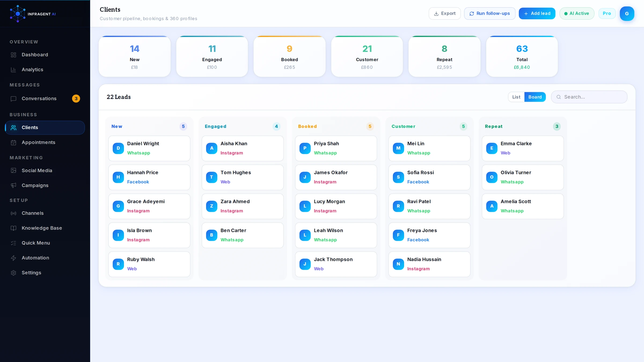The image size is (644, 362).
Task: Open the Booked stat card showing 9
Action: (x=290, y=57)
